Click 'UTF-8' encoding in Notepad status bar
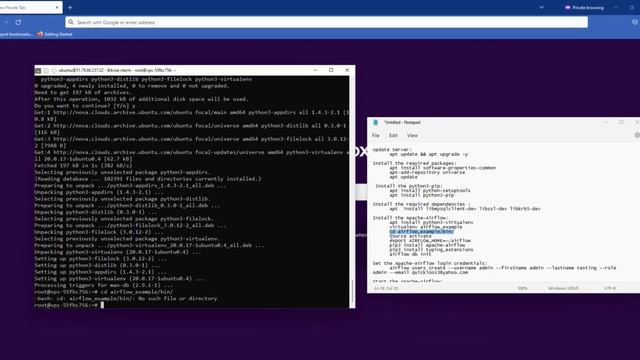 pyautogui.click(x=610, y=288)
